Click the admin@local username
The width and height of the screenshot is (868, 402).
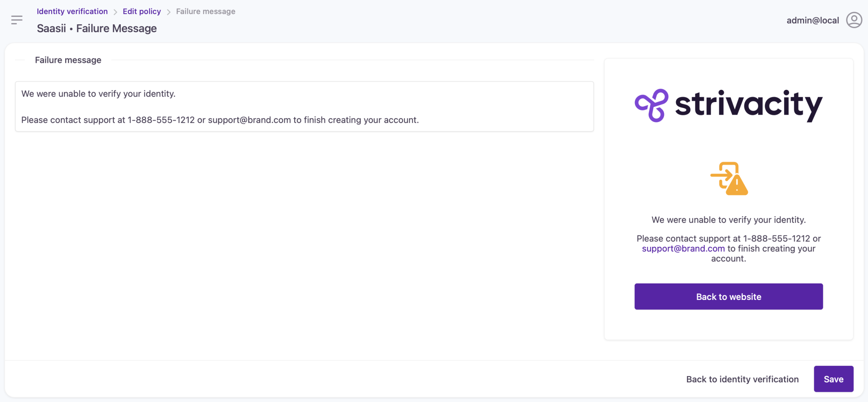[x=813, y=20]
